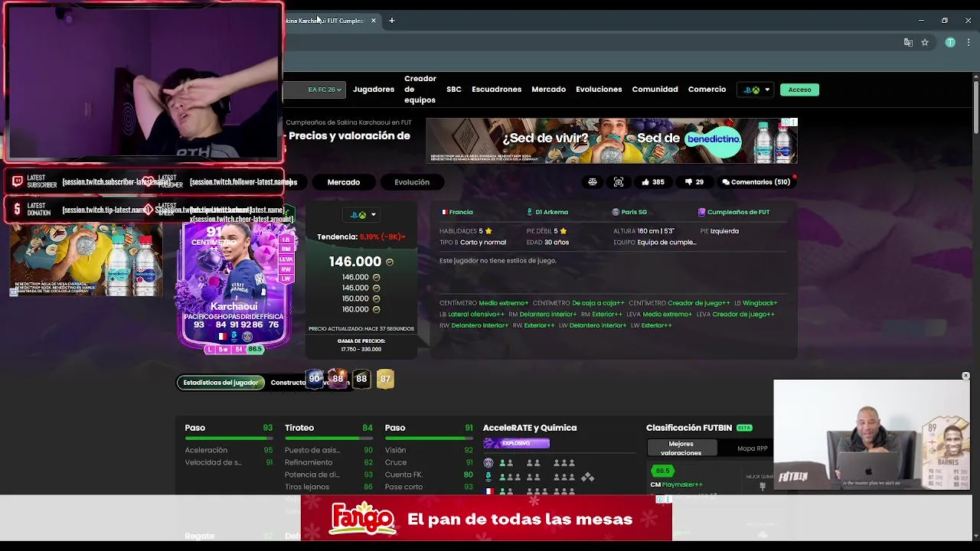Switch to the Mercado tab
This screenshot has height=551, width=980.
pos(344,182)
